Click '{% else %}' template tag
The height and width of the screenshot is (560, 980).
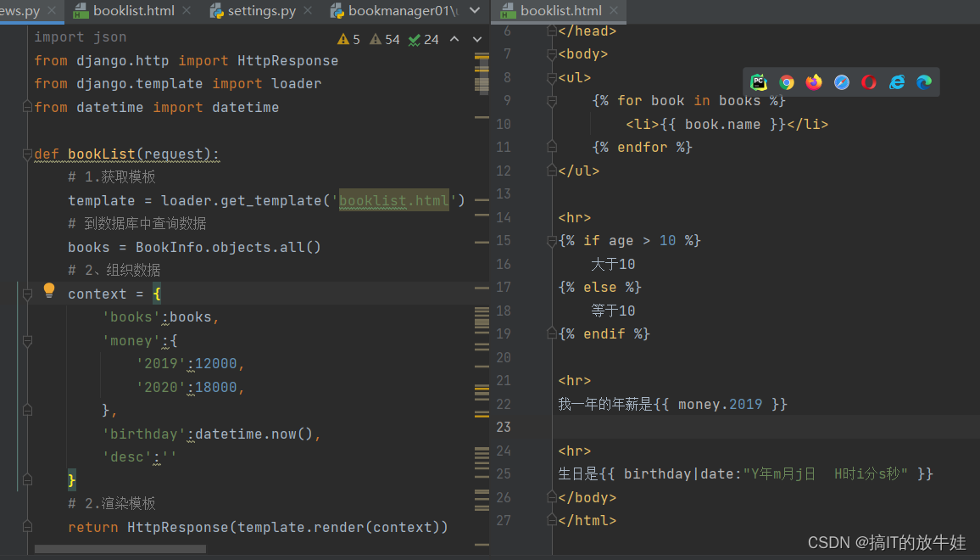(x=599, y=287)
